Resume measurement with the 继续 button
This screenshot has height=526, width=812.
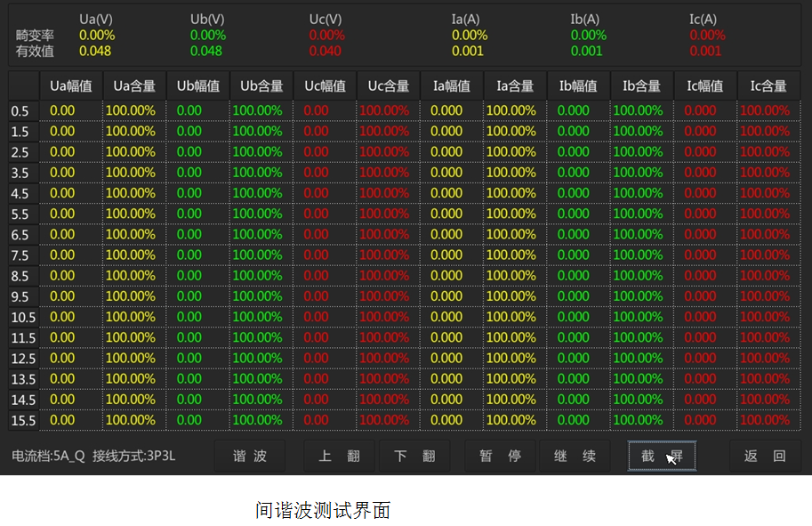[x=575, y=456]
